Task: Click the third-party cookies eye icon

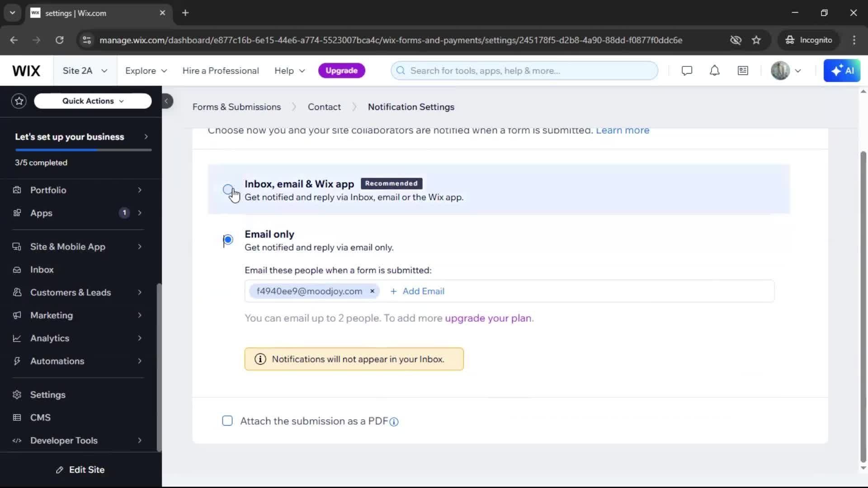Action: tap(736, 40)
